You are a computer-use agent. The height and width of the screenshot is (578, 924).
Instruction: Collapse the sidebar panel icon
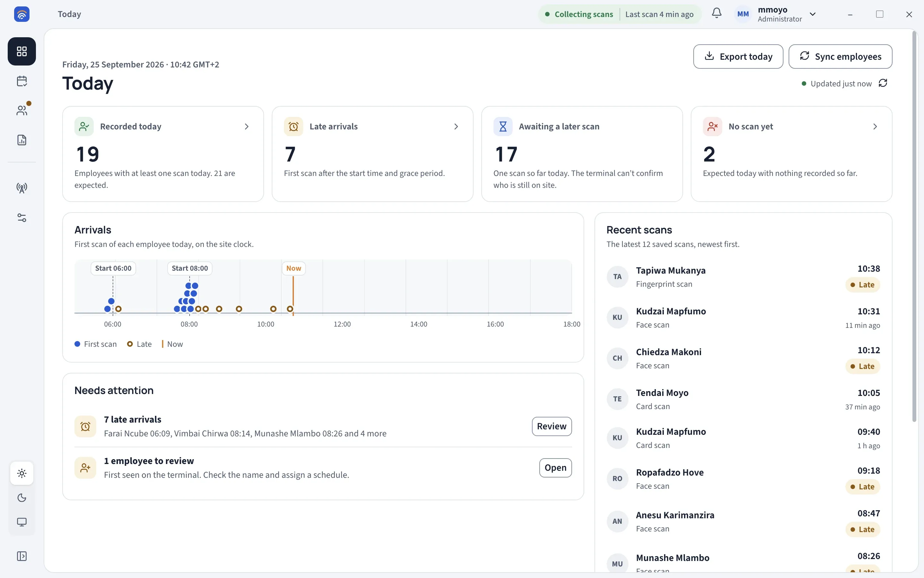click(22, 556)
